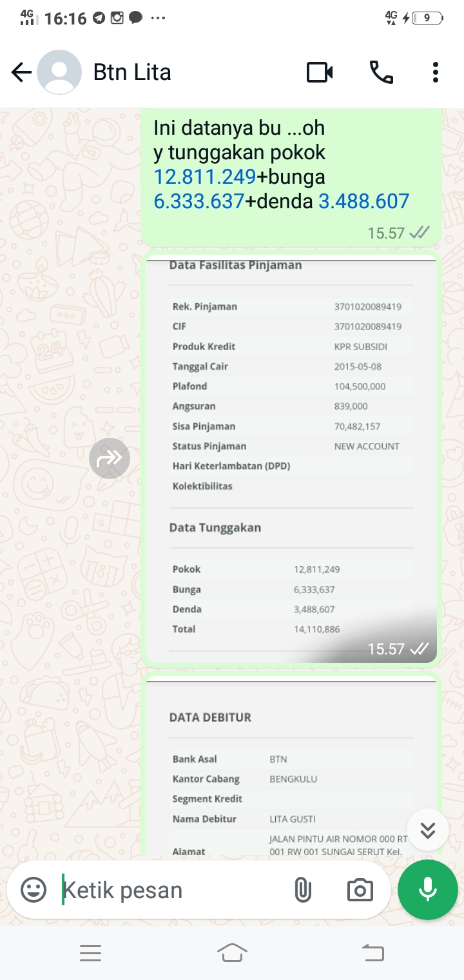Tap the paperclip attach icon
This screenshot has height=980, width=464.
coord(302,890)
